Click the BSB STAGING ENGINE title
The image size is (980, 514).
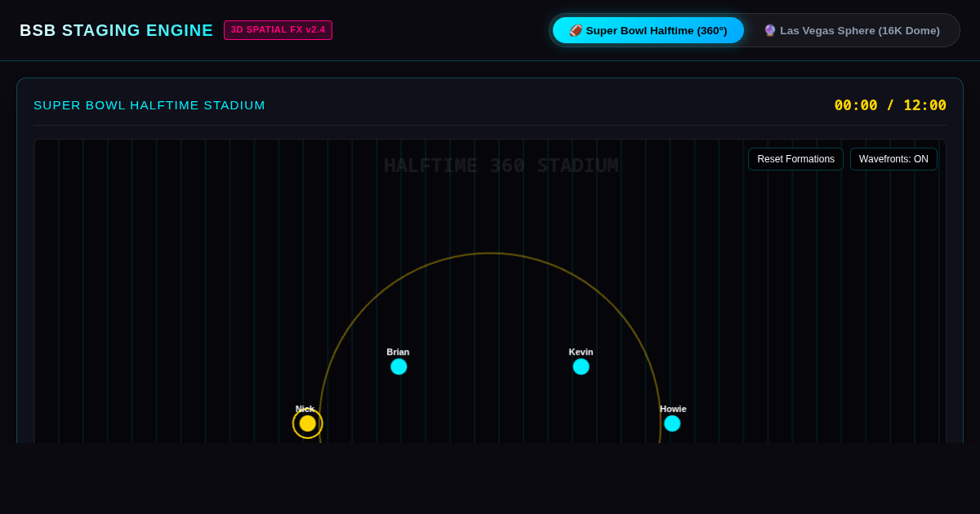click(x=116, y=30)
